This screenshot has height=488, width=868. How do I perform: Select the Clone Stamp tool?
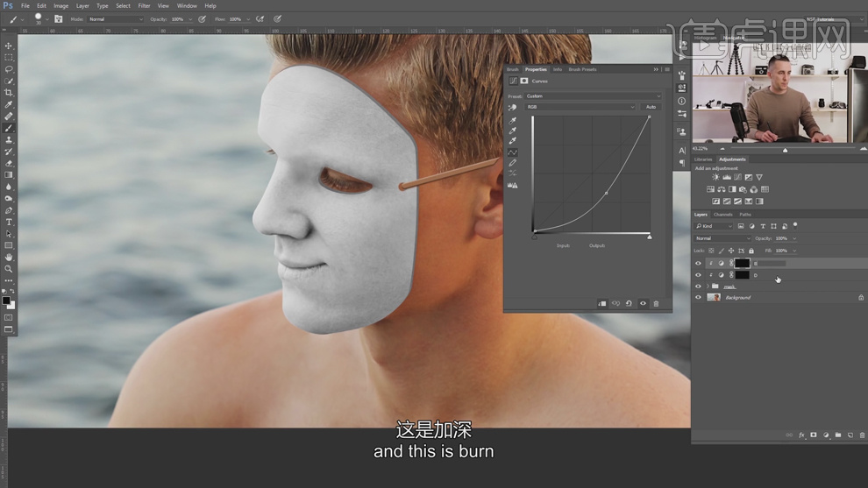point(8,140)
